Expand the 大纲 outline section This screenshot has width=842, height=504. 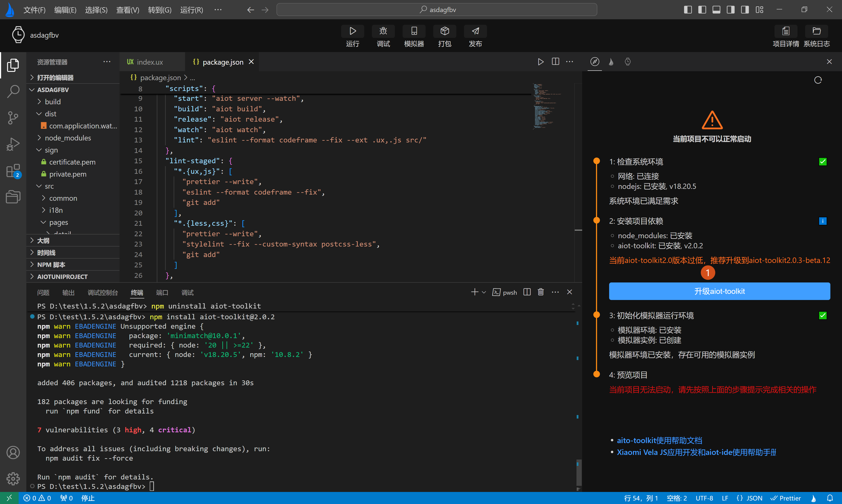point(73,241)
